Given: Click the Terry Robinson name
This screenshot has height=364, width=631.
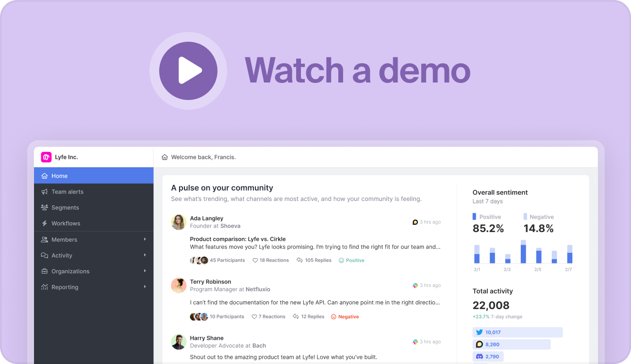Looking at the screenshot, I should coord(211,281).
